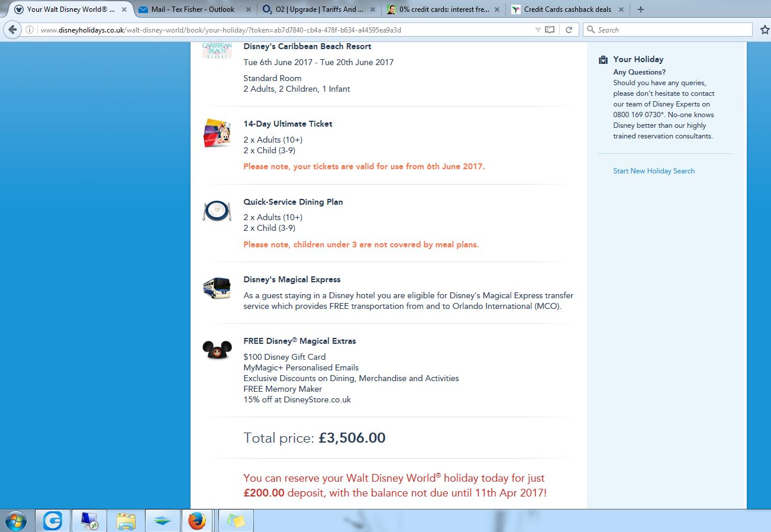Click the Disney's Magical Express heading
Image resolution: width=771 pixels, height=532 pixels.
(292, 279)
